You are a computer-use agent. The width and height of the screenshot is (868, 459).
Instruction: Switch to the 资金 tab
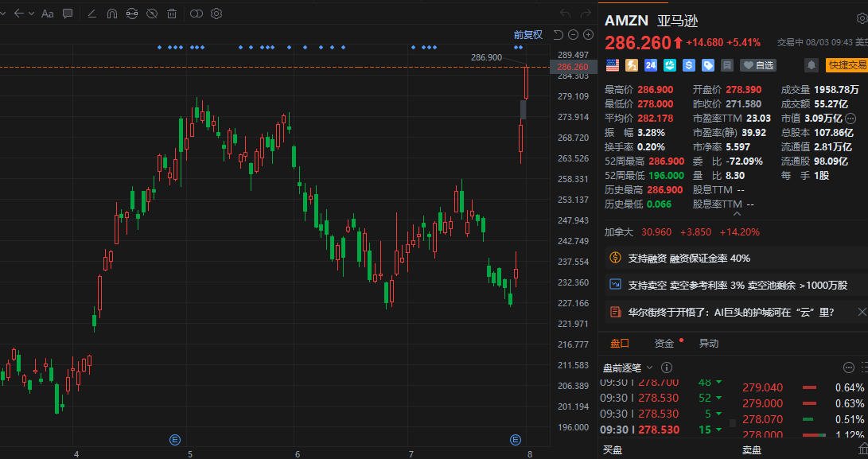click(664, 344)
